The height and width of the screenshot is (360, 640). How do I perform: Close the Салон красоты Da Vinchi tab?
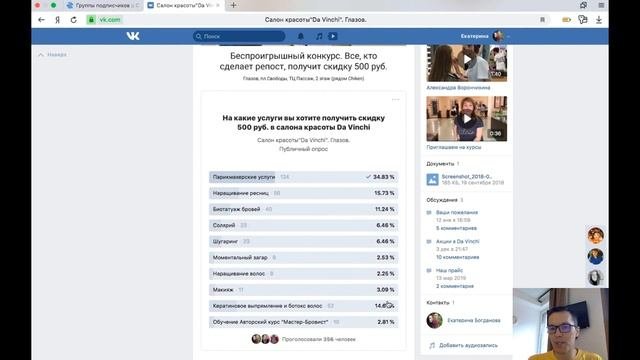point(218,6)
